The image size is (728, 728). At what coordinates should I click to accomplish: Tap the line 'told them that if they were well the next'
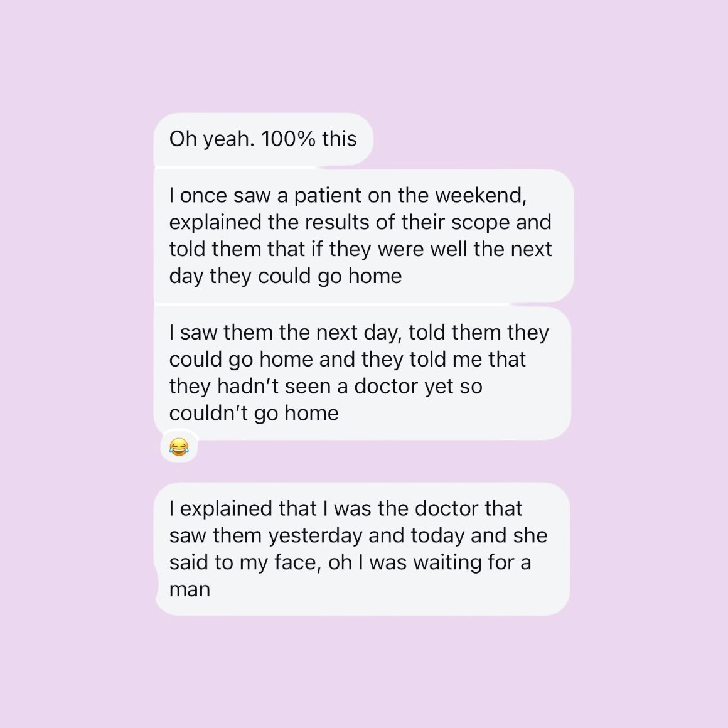[360, 249]
